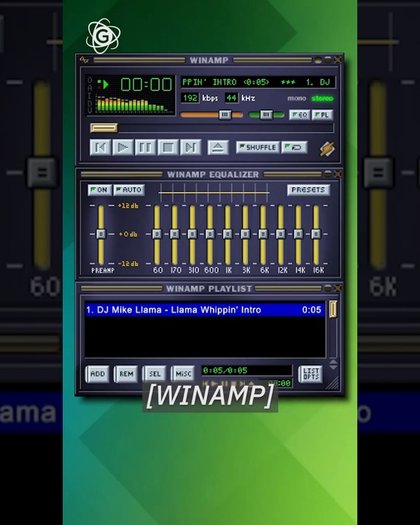Open the playlist SEL menu
This screenshot has height=525, width=420.
(154, 374)
